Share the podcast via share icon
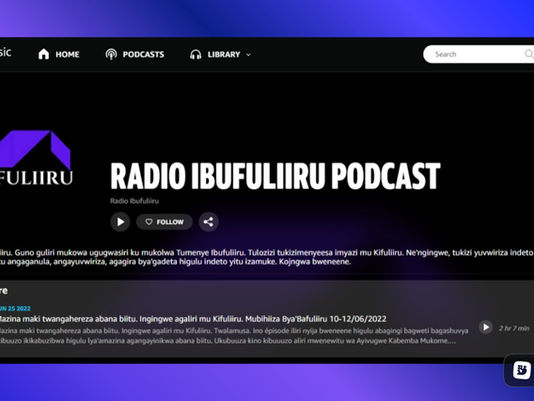The width and height of the screenshot is (534, 401). click(x=208, y=222)
